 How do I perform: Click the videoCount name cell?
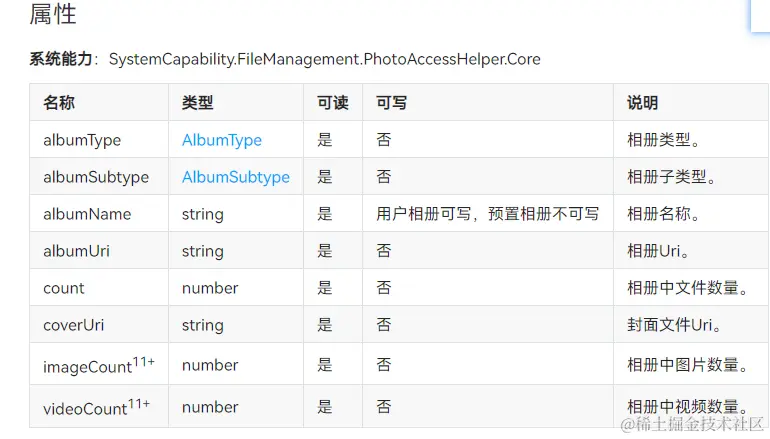96,407
